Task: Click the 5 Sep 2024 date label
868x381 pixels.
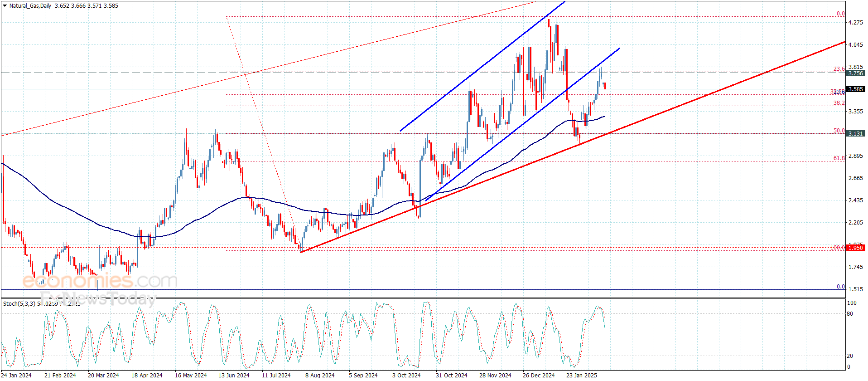Action: [363, 375]
